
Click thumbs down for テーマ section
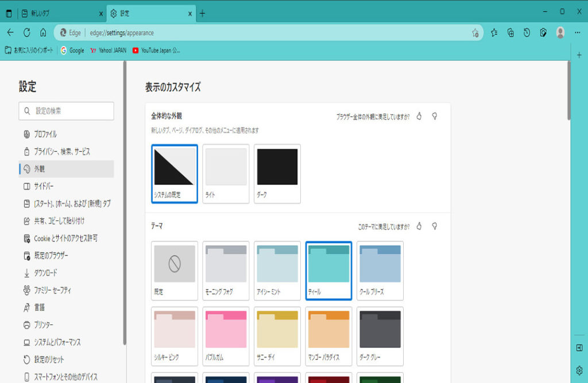click(x=435, y=226)
